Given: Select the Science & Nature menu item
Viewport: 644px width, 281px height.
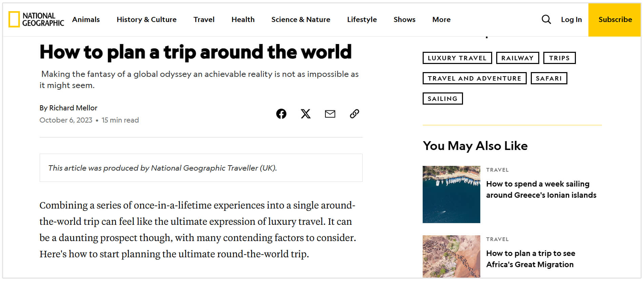Looking at the screenshot, I should pyautogui.click(x=301, y=20).
